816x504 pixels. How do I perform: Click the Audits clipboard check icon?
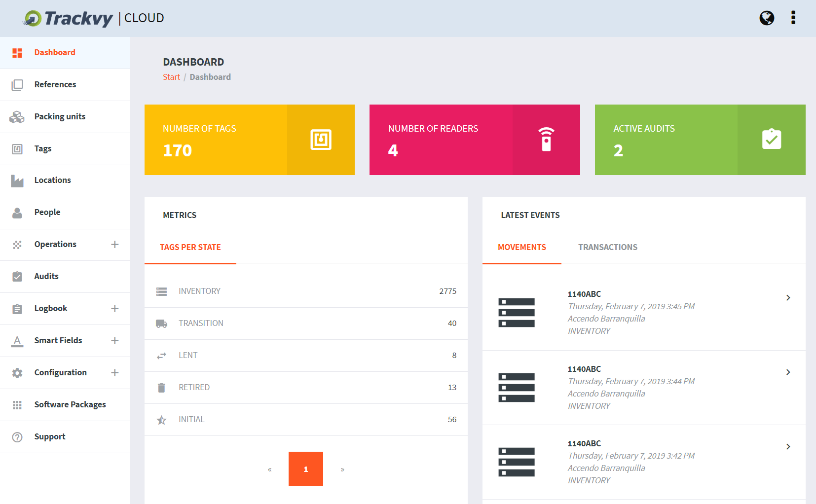tap(17, 276)
